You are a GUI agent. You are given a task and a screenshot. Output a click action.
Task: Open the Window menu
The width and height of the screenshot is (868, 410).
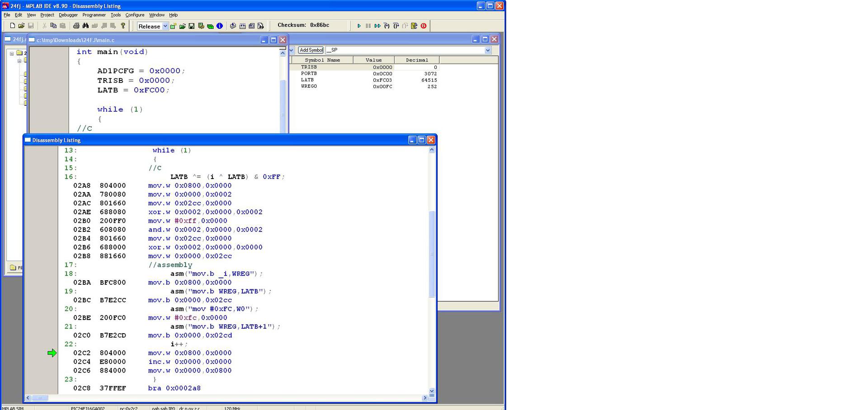[157, 15]
